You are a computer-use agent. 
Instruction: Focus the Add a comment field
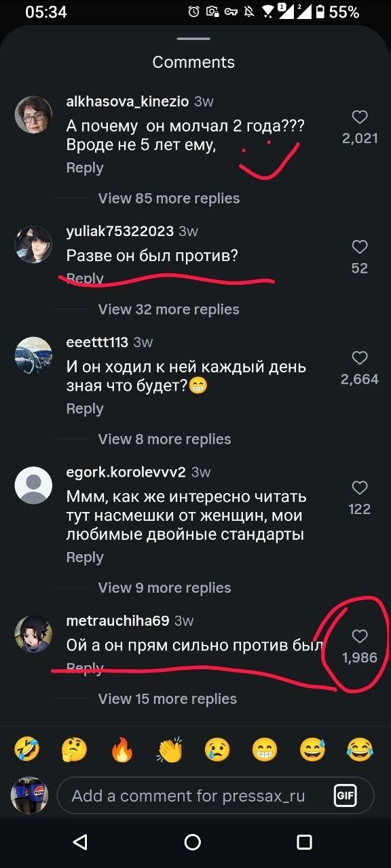(x=215, y=795)
